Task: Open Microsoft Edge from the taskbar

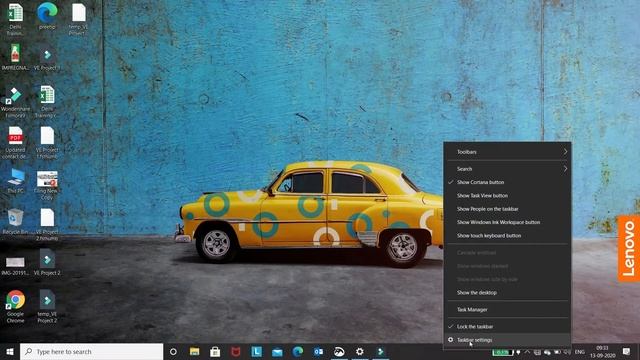Action: [298, 351]
